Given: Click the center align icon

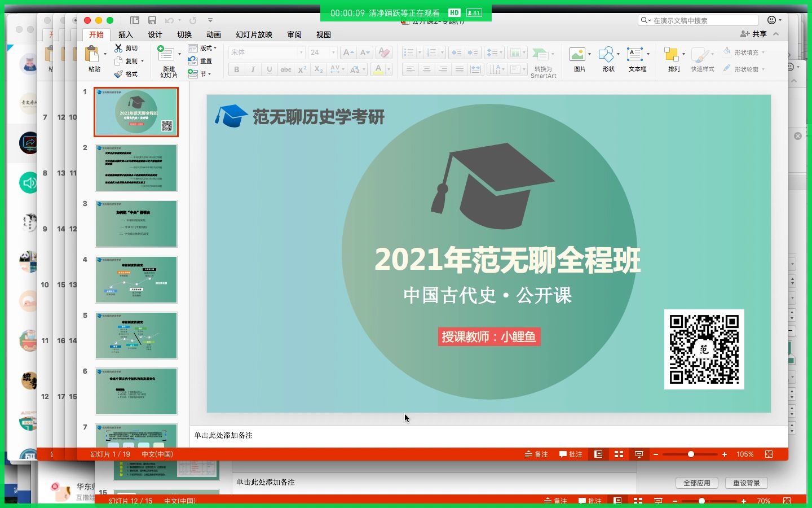Looking at the screenshot, I should click(x=427, y=69).
